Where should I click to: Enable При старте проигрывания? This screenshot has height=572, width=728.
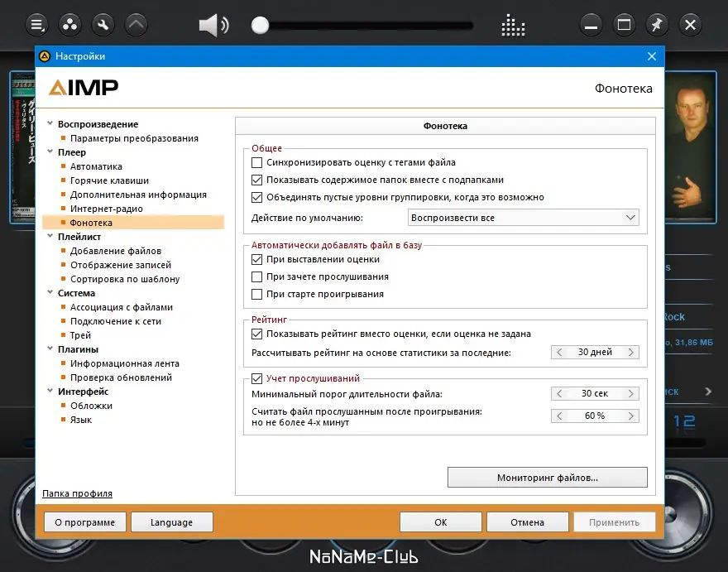[x=256, y=294]
